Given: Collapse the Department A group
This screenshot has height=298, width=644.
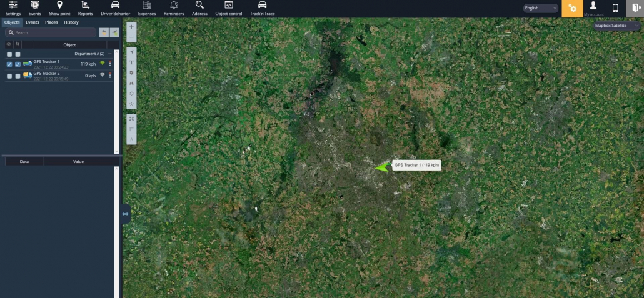Looking at the screenshot, I should point(109,54).
